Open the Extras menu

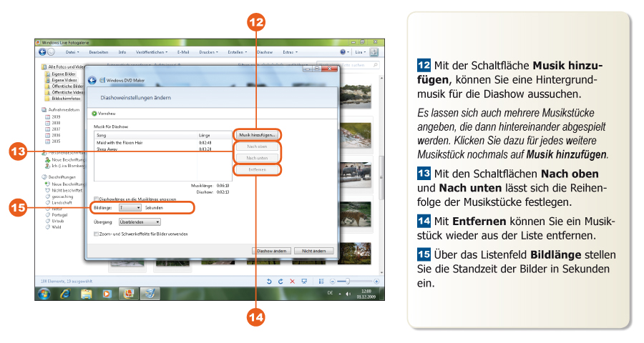[x=291, y=52]
